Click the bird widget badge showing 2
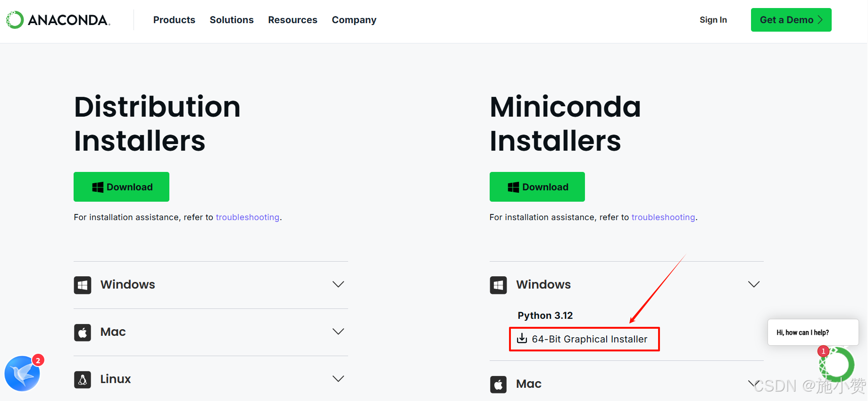868x401 pixels. (38, 360)
